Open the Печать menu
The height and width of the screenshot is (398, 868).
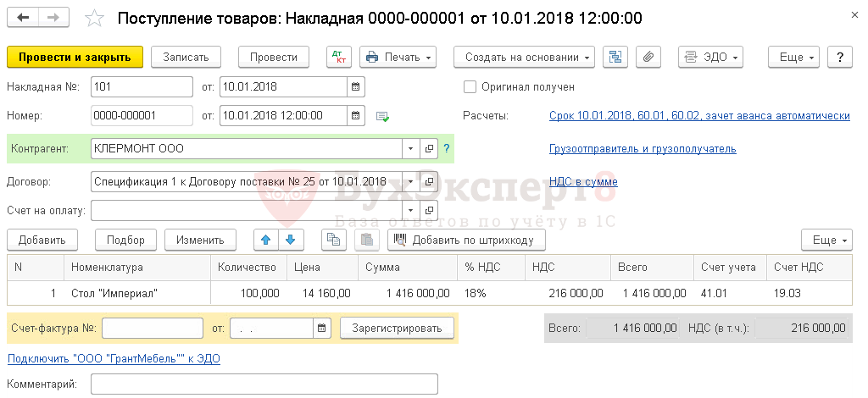point(398,57)
